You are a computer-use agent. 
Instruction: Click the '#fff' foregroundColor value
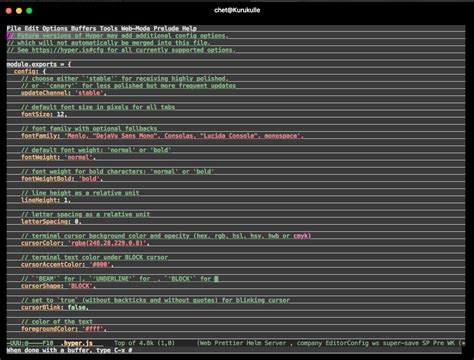(x=94, y=329)
